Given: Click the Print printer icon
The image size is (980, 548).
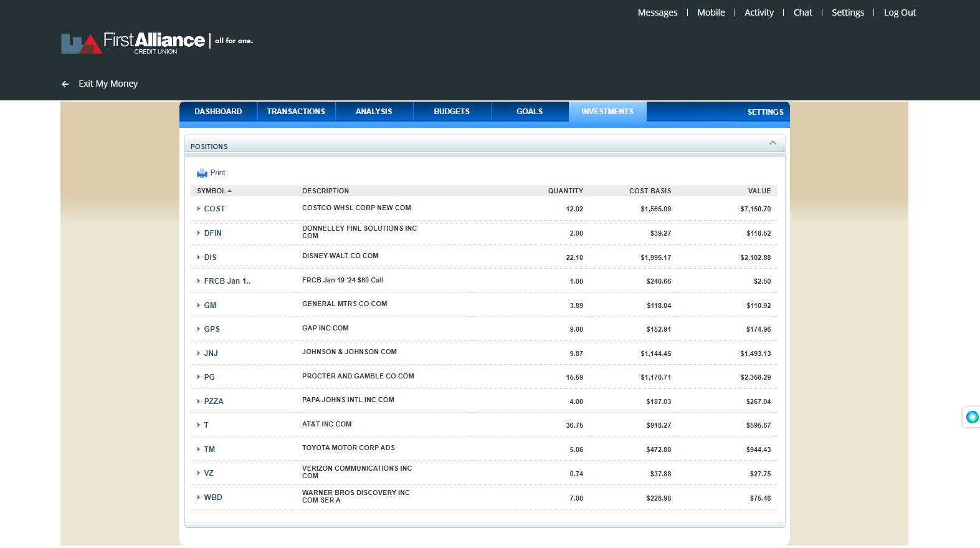Looking at the screenshot, I should (202, 173).
